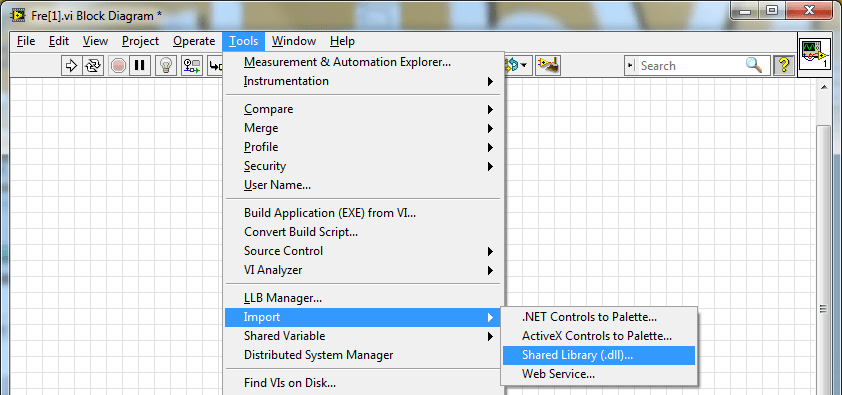Viewport: 842px width, 395px height.
Task: Choose Convert Build Script...
Action: pyautogui.click(x=363, y=232)
